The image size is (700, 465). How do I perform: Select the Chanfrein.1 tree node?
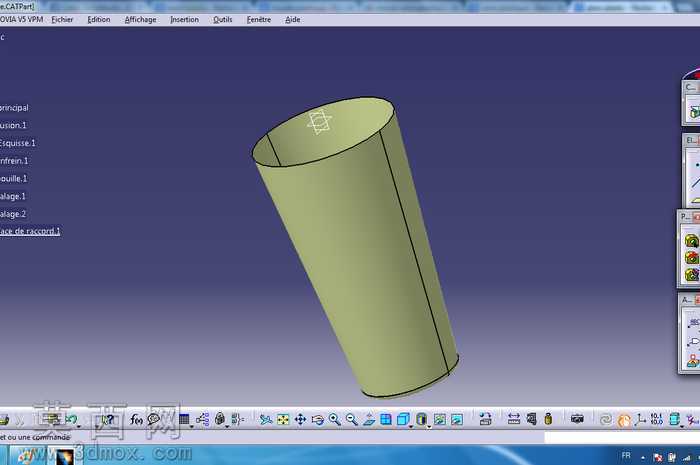13,161
